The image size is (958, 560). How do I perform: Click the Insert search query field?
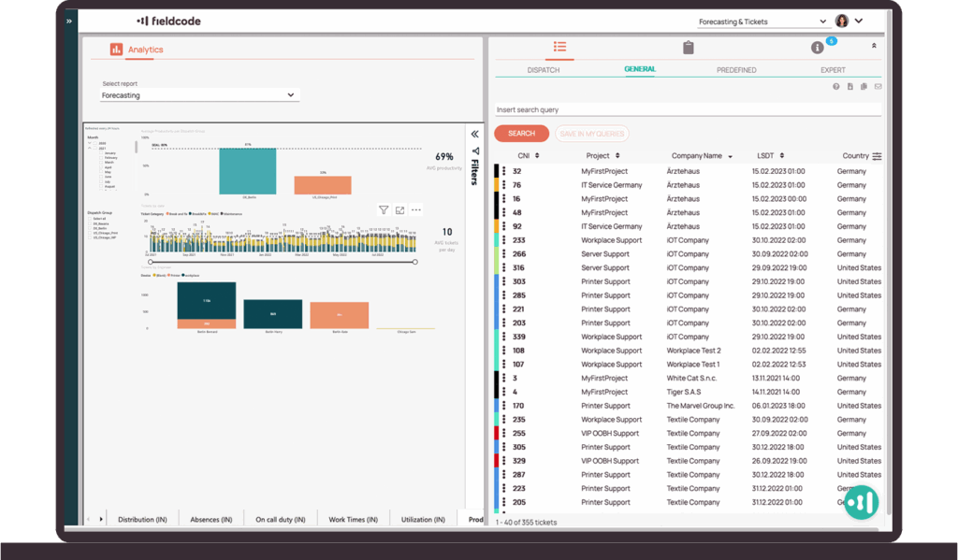pyautogui.click(x=688, y=110)
